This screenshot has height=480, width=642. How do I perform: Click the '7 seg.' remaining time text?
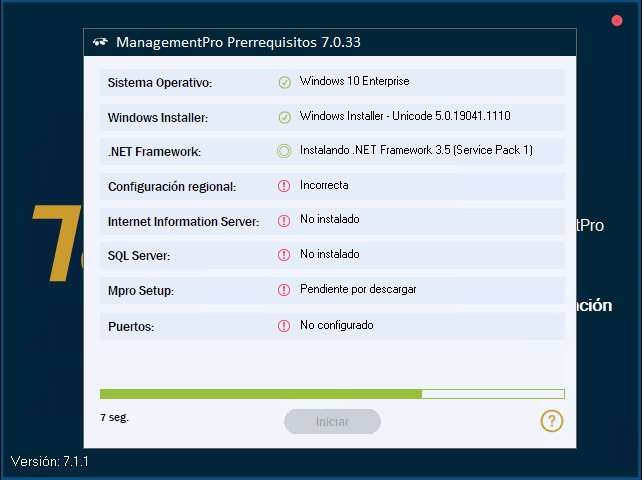point(115,417)
